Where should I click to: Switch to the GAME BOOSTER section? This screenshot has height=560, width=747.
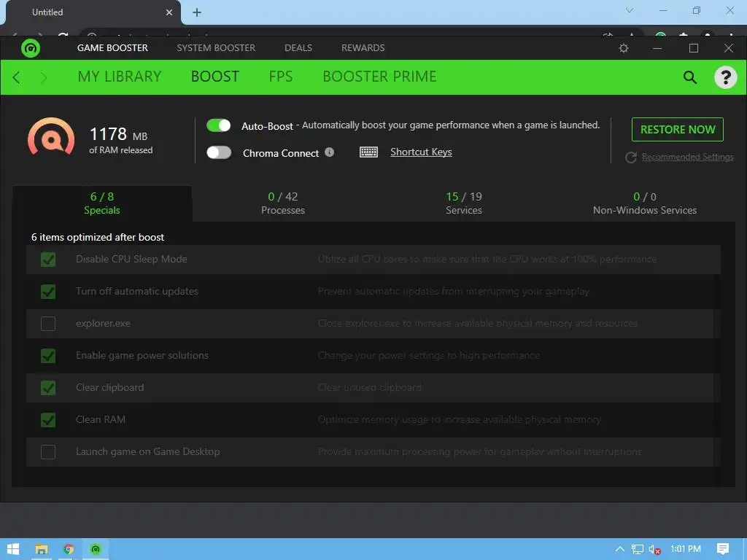click(112, 48)
